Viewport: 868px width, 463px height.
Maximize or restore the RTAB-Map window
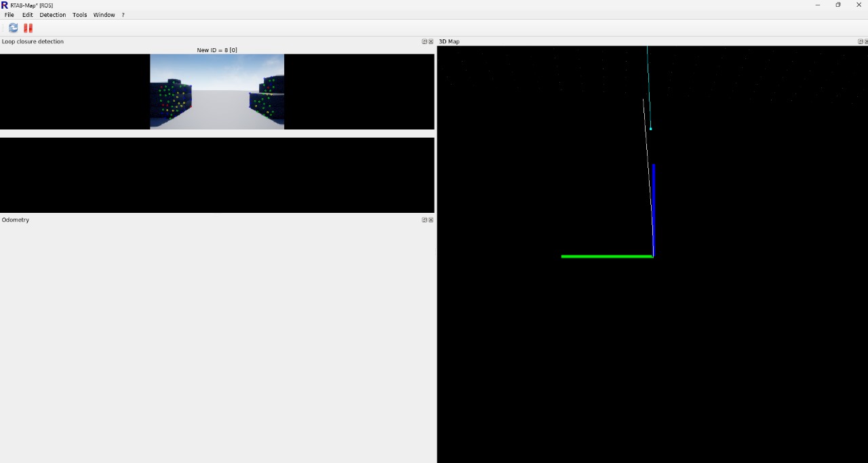(x=838, y=5)
